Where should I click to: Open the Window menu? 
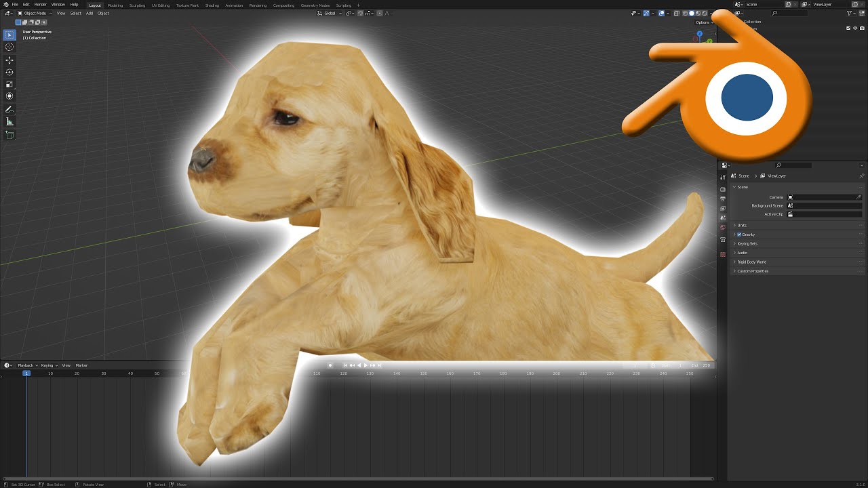(x=58, y=5)
